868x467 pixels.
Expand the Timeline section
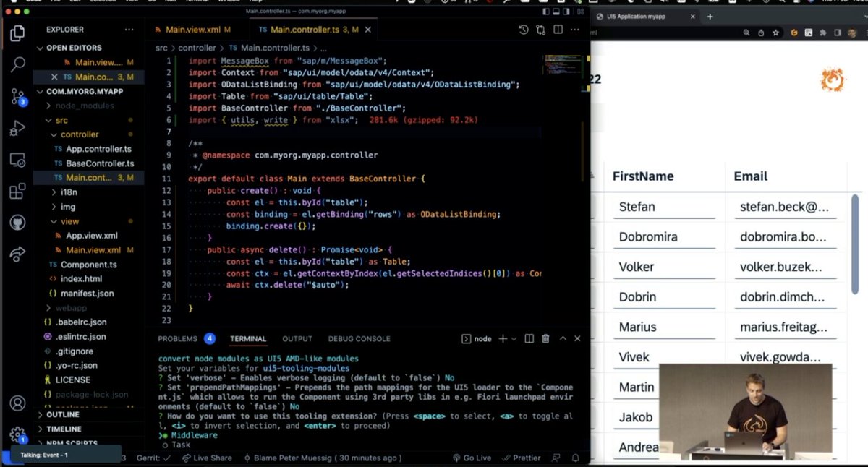tap(64, 429)
